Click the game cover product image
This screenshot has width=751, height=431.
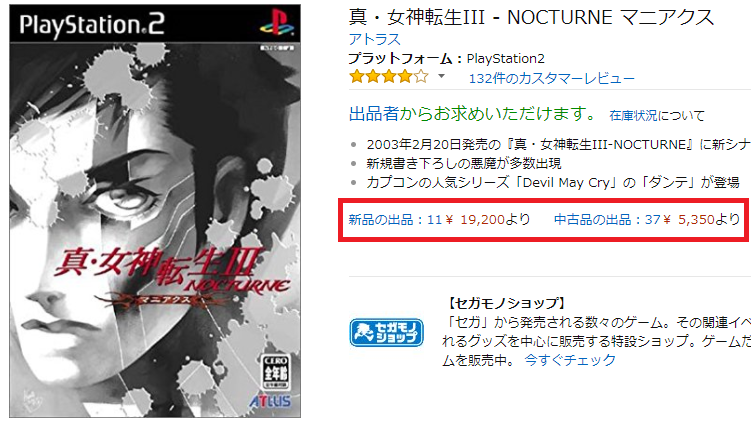[x=155, y=211]
